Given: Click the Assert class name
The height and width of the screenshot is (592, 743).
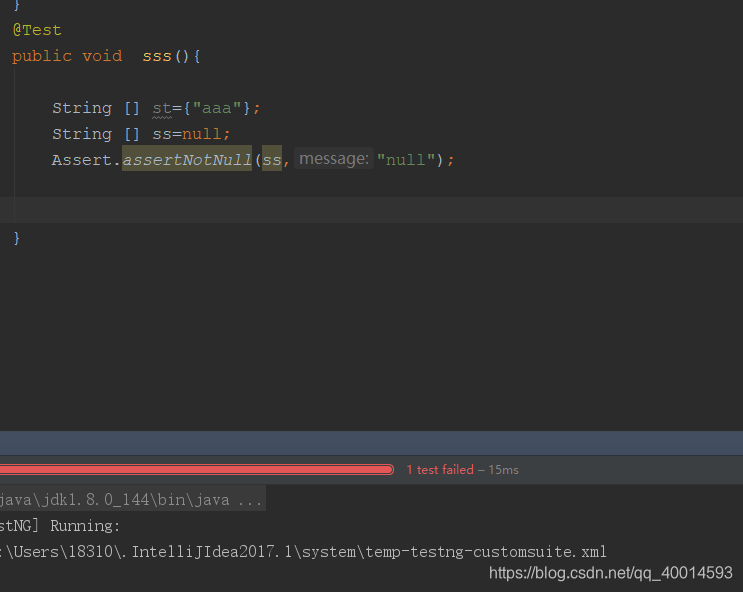Looking at the screenshot, I should tap(82, 160).
